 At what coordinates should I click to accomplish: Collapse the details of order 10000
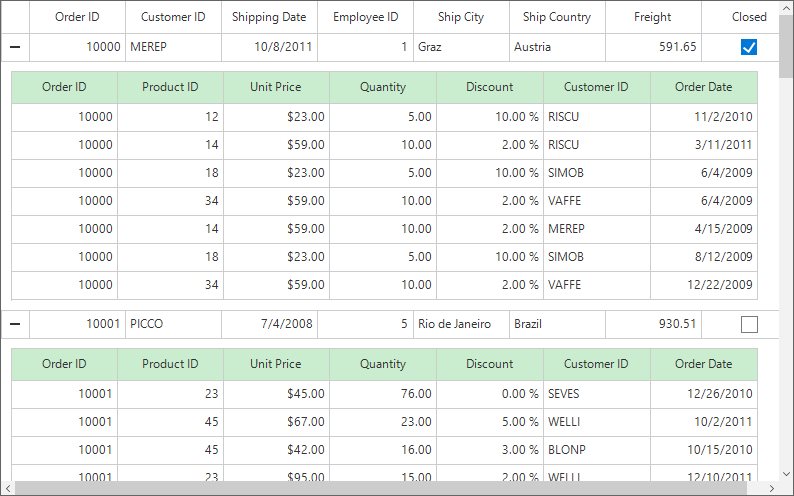click(x=14, y=47)
